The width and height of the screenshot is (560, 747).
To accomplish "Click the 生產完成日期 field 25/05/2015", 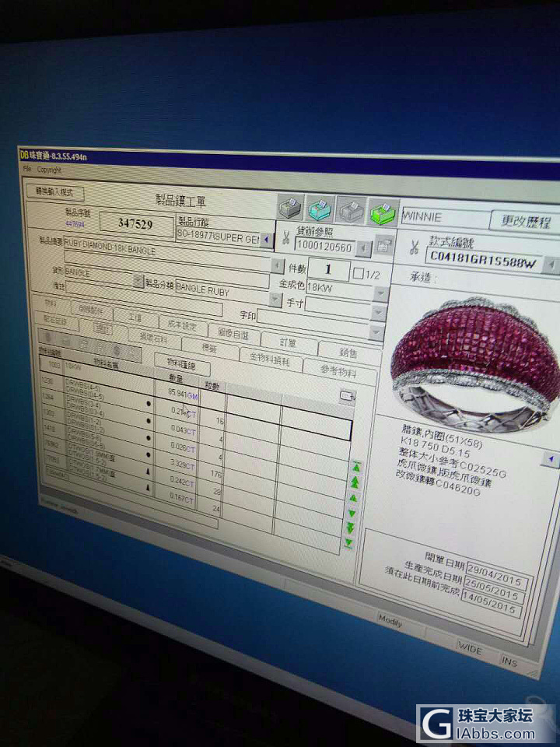I will click(493, 590).
